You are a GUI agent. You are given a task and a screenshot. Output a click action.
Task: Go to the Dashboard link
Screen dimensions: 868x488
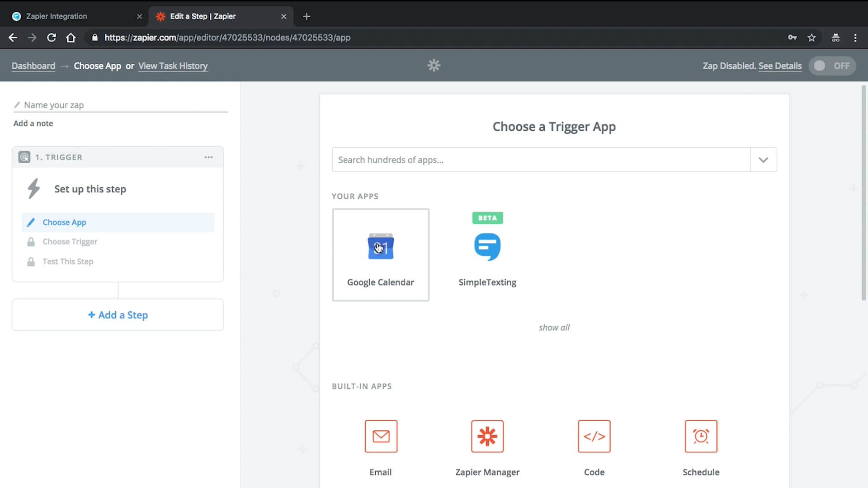(33, 66)
